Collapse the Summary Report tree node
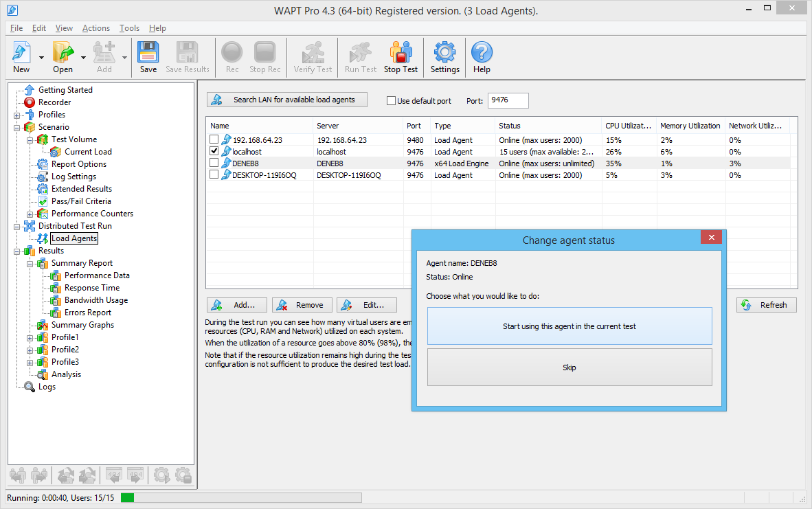The image size is (812, 509). (30, 264)
